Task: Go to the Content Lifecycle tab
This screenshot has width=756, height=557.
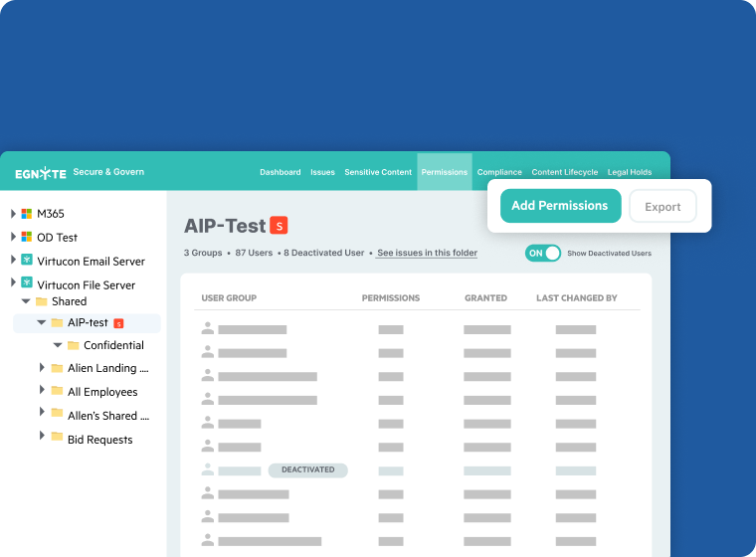Action: (x=564, y=172)
